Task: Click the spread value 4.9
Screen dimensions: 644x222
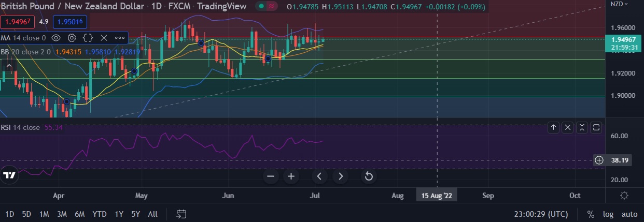Action: pyautogui.click(x=44, y=22)
